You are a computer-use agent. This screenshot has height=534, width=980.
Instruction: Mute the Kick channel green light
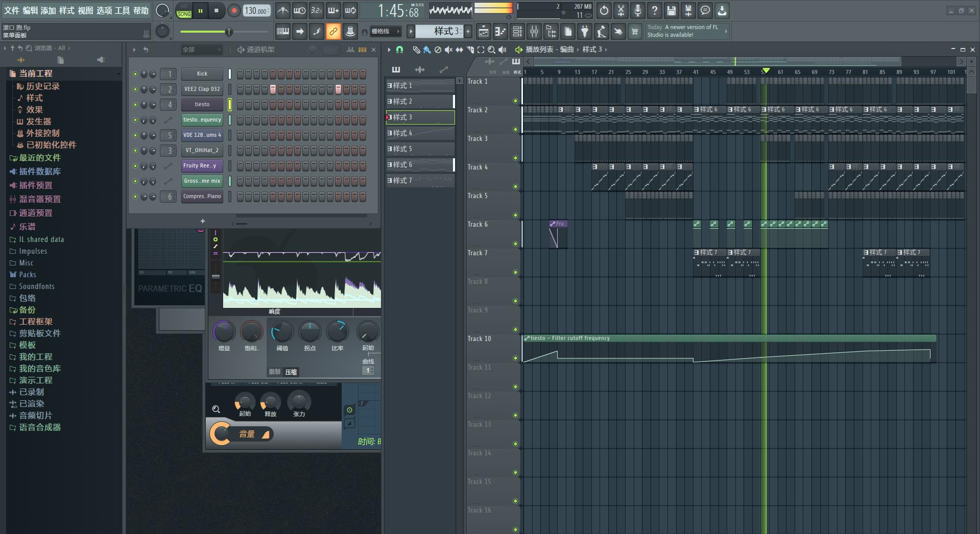point(135,74)
